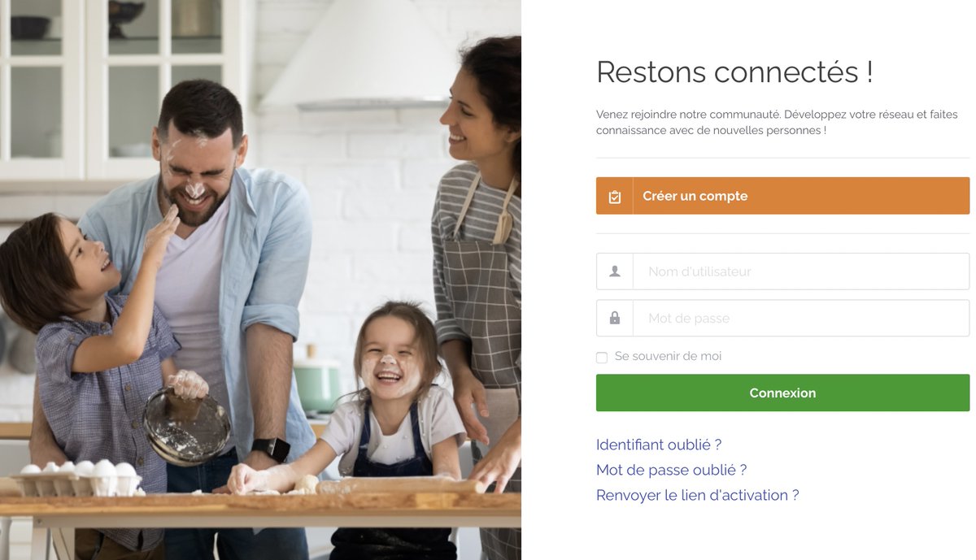Click the user silhouette icon beside username
Viewport: 976px width, 560px height.
point(615,271)
